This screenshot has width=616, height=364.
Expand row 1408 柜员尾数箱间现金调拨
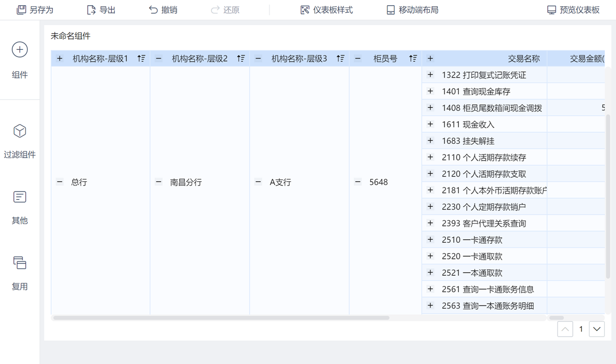[x=430, y=108]
